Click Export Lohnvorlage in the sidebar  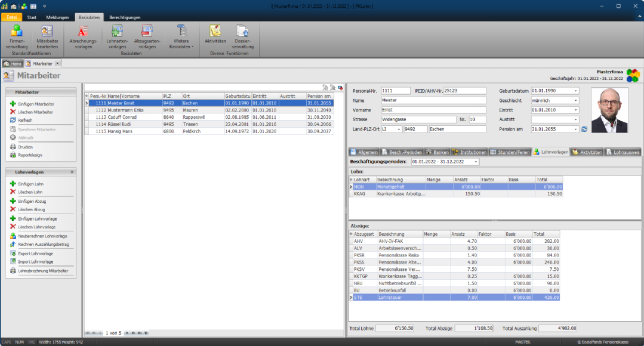point(35,254)
